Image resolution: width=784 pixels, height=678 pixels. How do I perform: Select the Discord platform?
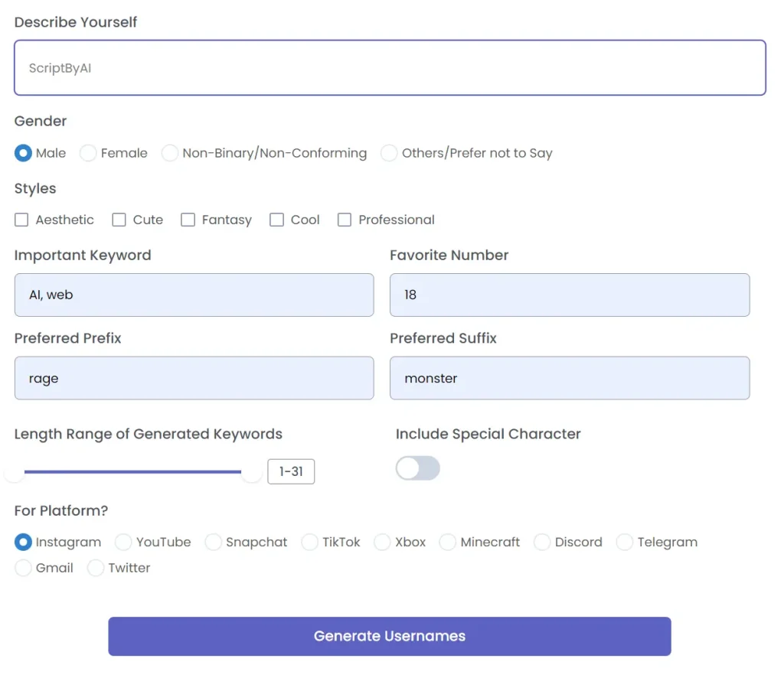[542, 542]
